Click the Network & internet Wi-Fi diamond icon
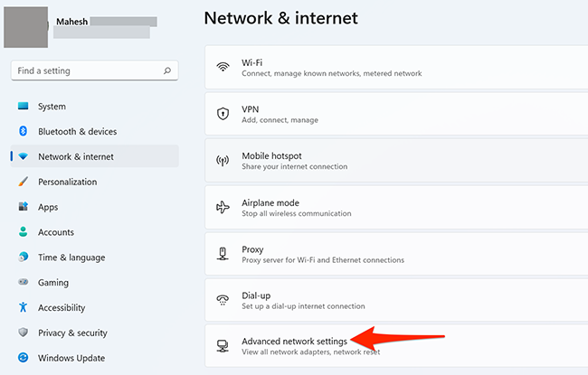The width and height of the screenshot is (588, 375). pos(24,156)
